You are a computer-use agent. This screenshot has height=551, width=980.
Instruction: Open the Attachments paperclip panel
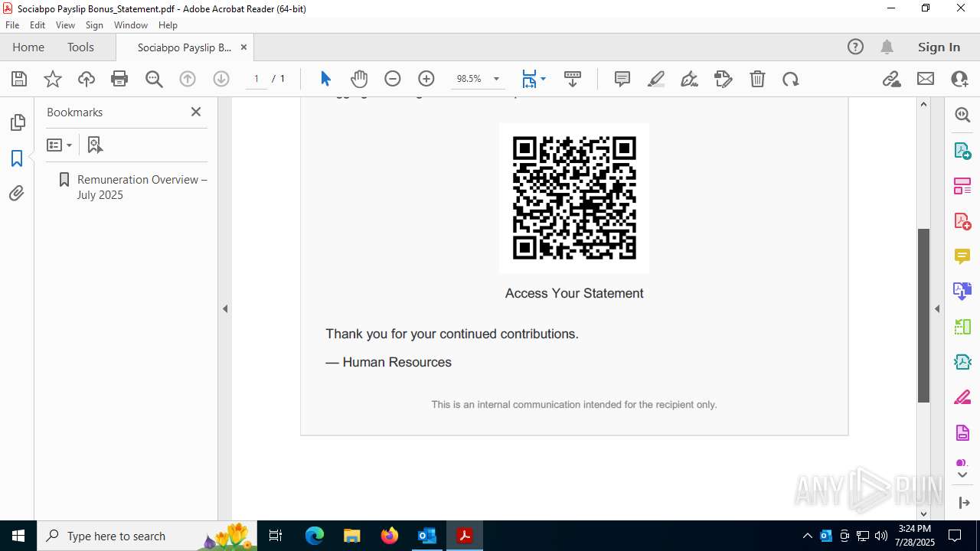click(17, 194)
